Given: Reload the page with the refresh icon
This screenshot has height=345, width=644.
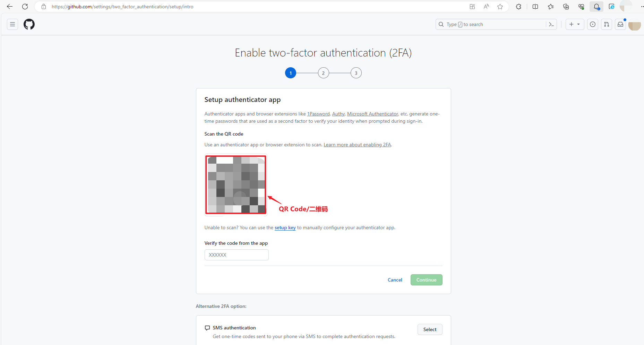Looking at the screenshot, I should click(x=25, y=7).
